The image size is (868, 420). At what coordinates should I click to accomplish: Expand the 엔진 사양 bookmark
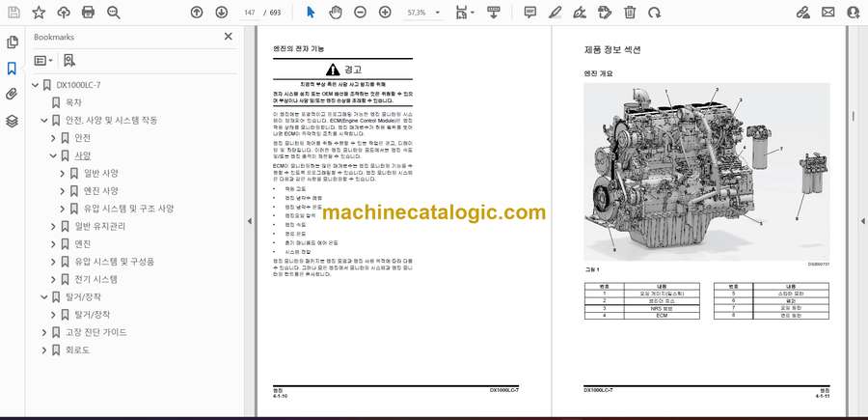coord(62,191)
